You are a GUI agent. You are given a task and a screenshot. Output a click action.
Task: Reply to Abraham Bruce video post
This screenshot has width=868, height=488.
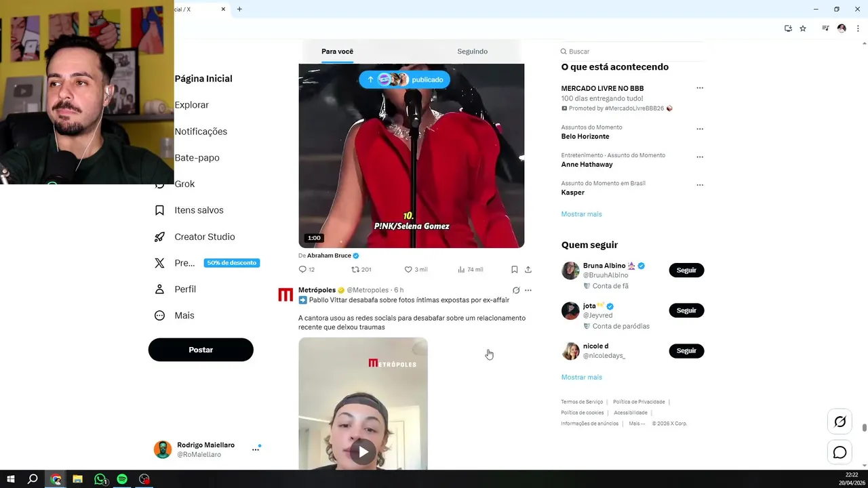[302, 269]
